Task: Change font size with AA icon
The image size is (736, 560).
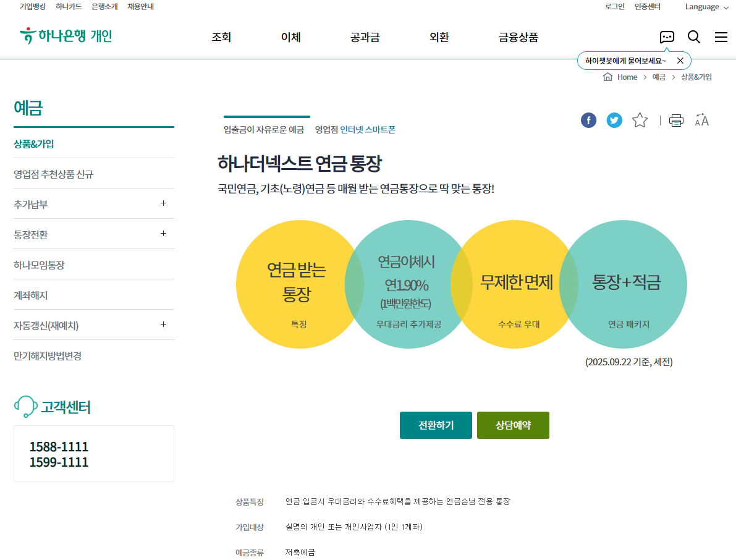Action: tap(702, 120)
